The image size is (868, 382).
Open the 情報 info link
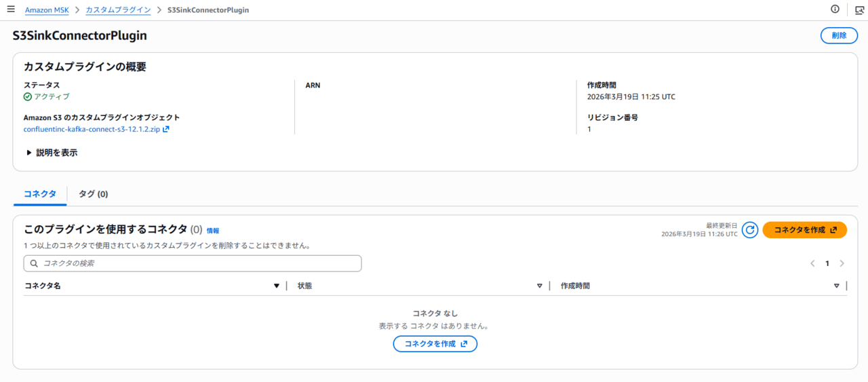pyautogui.click(x=213, y=231)
